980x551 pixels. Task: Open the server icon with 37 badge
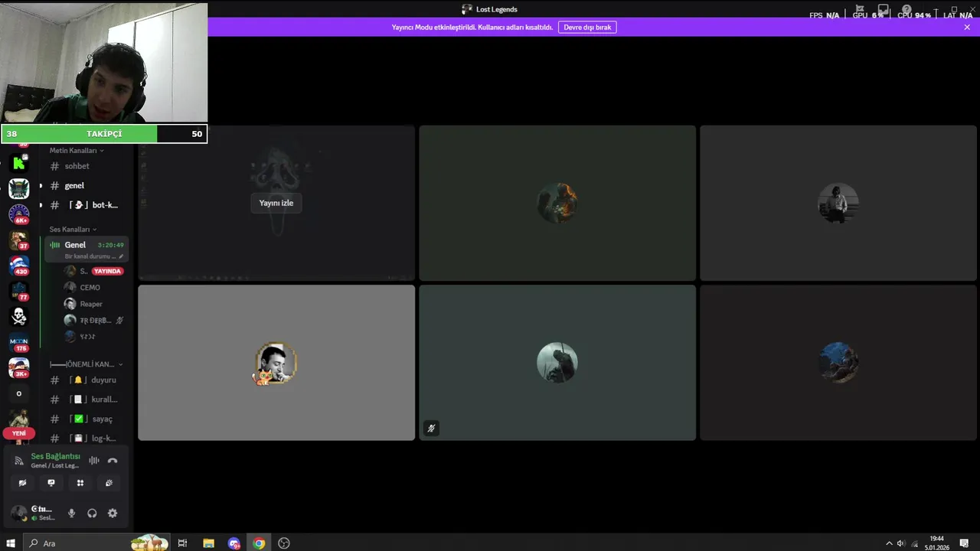click(19, 240)
